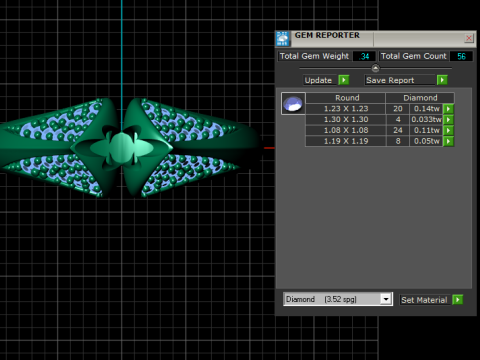Viewport: 480px width, 360px height.
Task: Click the Diamond column header
Action: tap(420, 98)
